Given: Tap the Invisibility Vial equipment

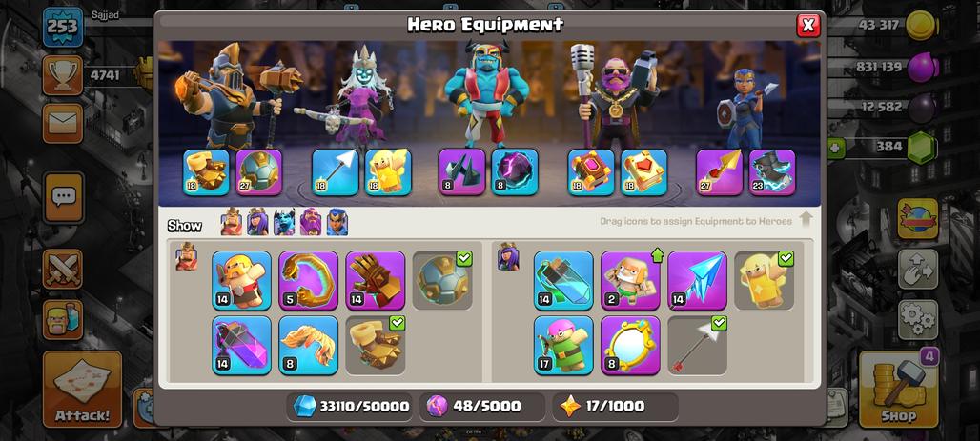Looking at the screenshot, I should click(563, 280).
